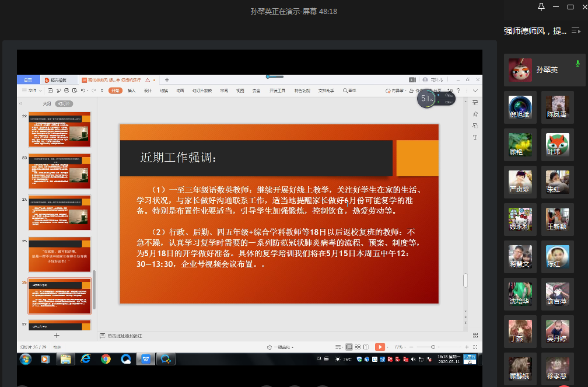Click the zoom slider handle in status bar
The image size is (588, 387).
coord(433,347)
